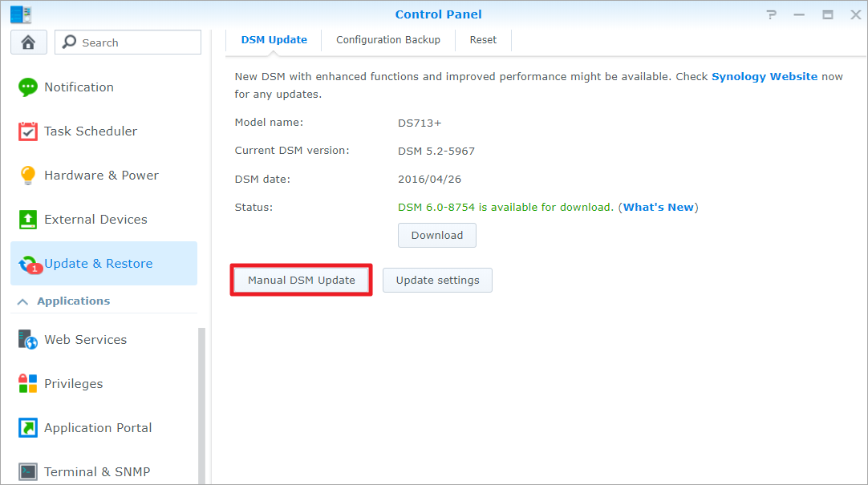Click the Manual DSM Update button

301,281
